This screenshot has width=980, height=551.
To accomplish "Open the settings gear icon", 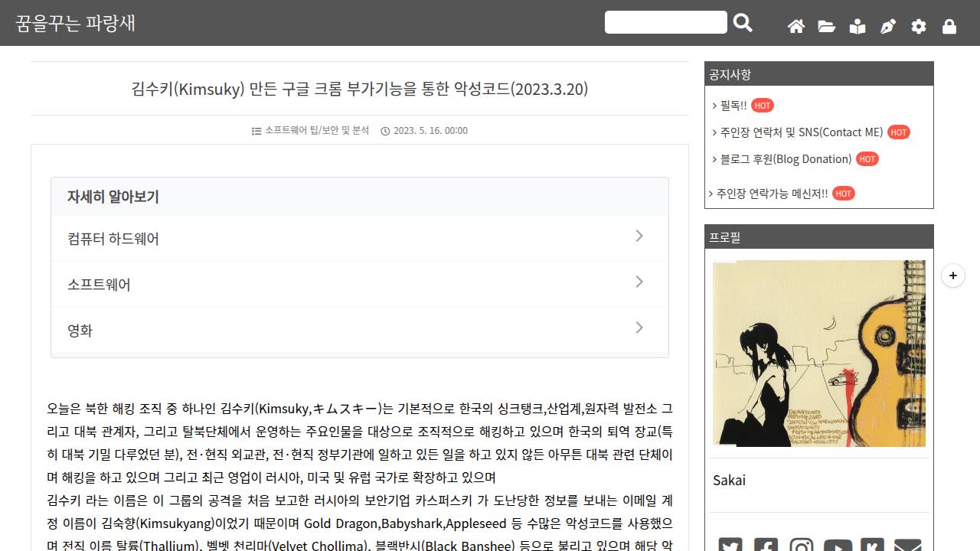I will [x=919, y=27].
